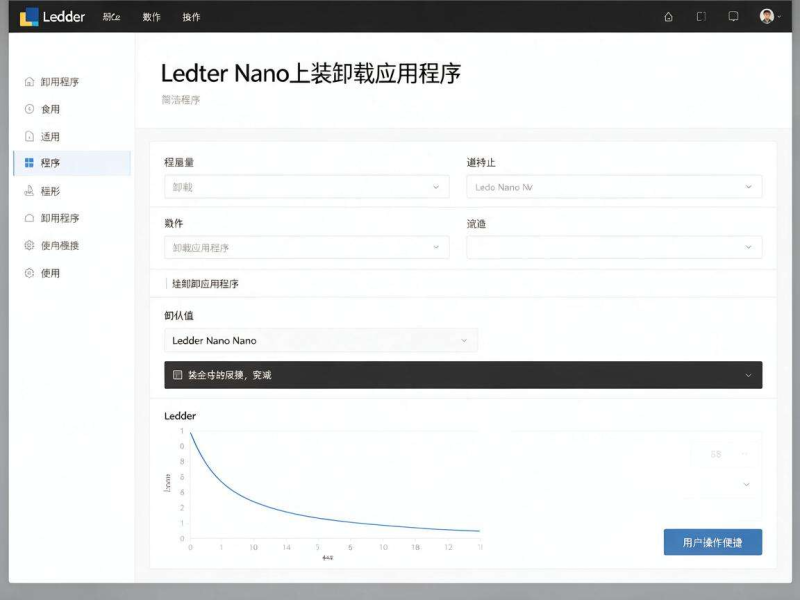
Task: Click the clock icon beside 食用
Action: point(29,109)
